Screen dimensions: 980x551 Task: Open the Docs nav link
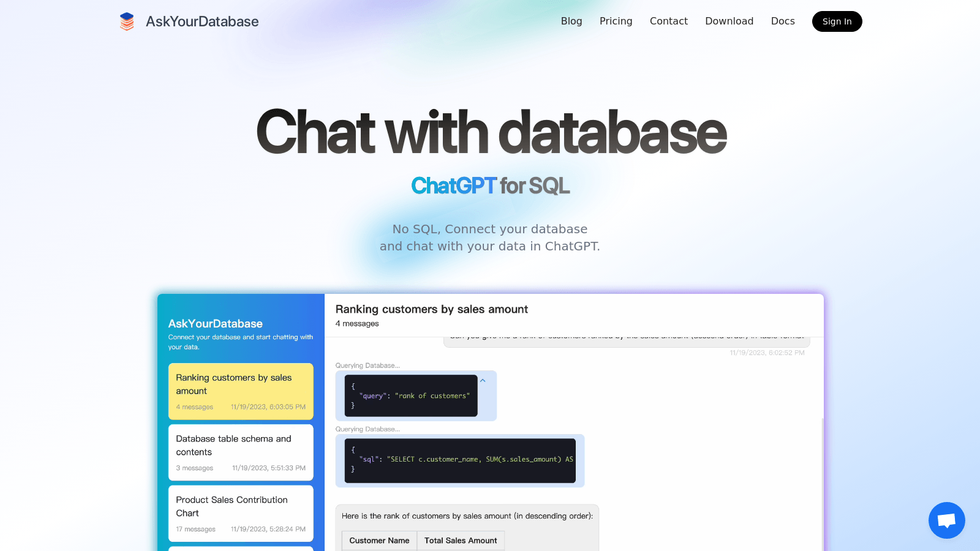783,21
